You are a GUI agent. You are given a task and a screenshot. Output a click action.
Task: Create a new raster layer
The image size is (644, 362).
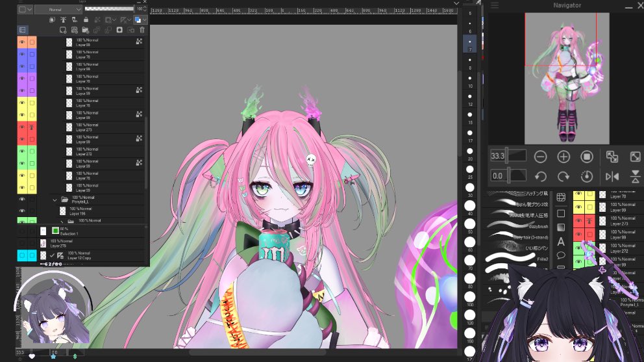pos(63,30)
